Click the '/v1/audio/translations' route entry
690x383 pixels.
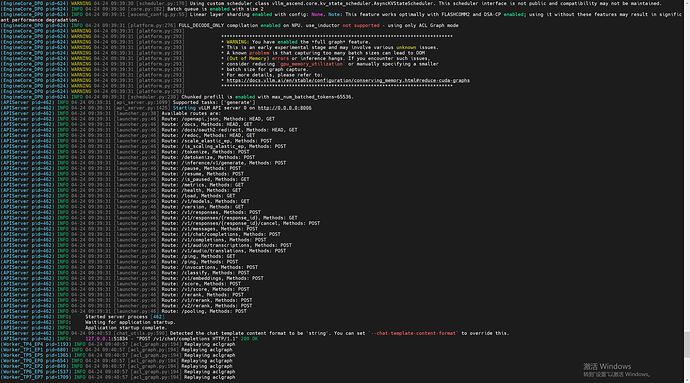click(x=224, y=251)
